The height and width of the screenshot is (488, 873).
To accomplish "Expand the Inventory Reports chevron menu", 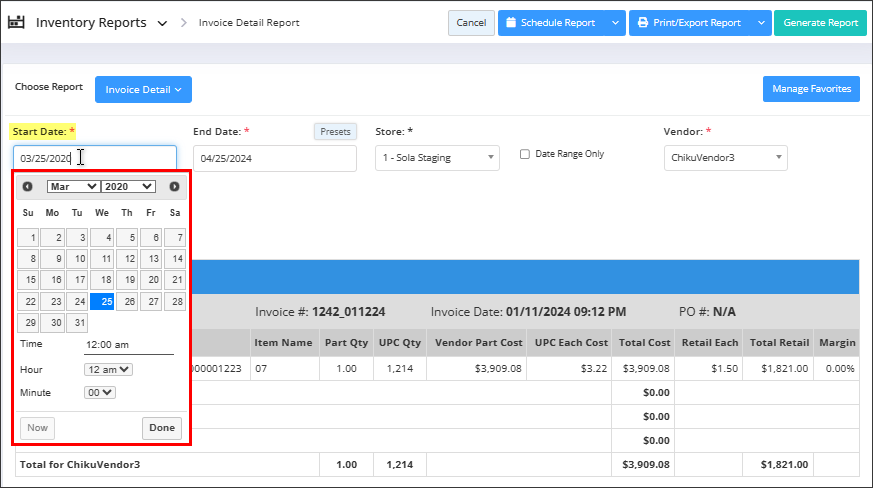I will tap(162, 23).
